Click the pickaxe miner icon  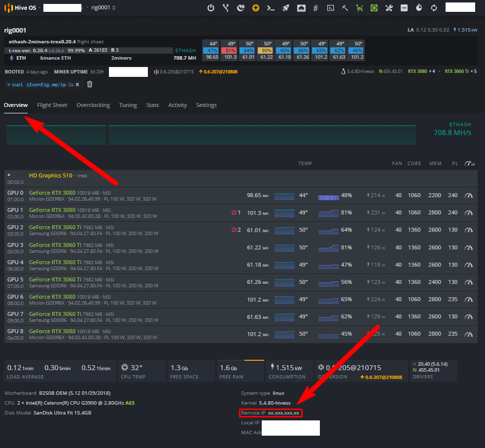tap(345, 8)
